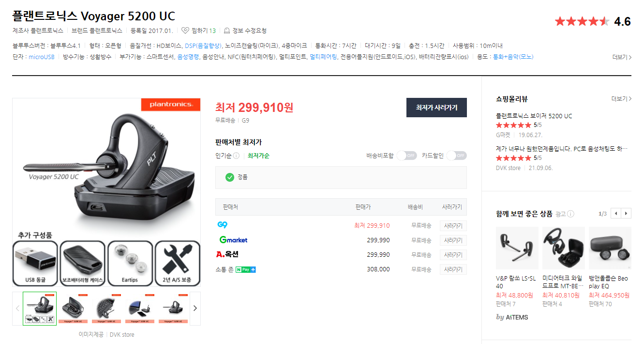
Task: Click the G9 seller logo
Action: [x=223, y=225]
